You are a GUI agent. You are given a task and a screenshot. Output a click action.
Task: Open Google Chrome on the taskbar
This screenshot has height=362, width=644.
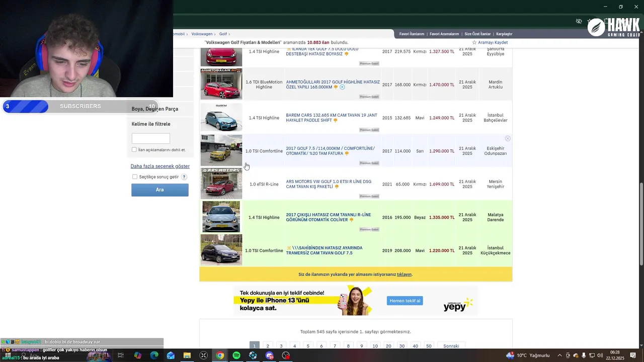(220, 355)
